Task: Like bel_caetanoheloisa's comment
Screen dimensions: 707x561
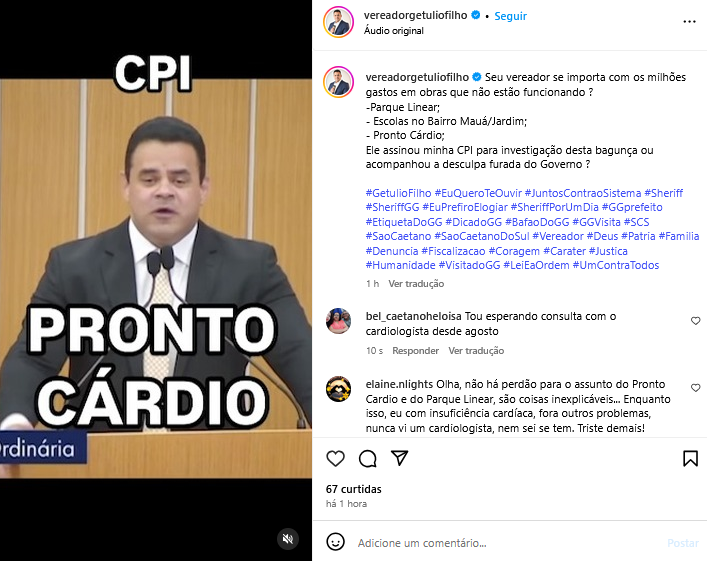Action: (696, 321)
